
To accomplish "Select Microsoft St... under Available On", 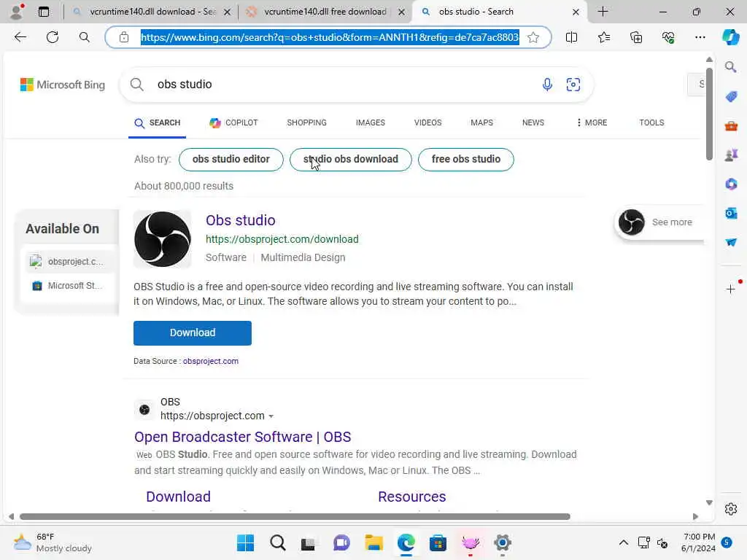I will point(69,286).
